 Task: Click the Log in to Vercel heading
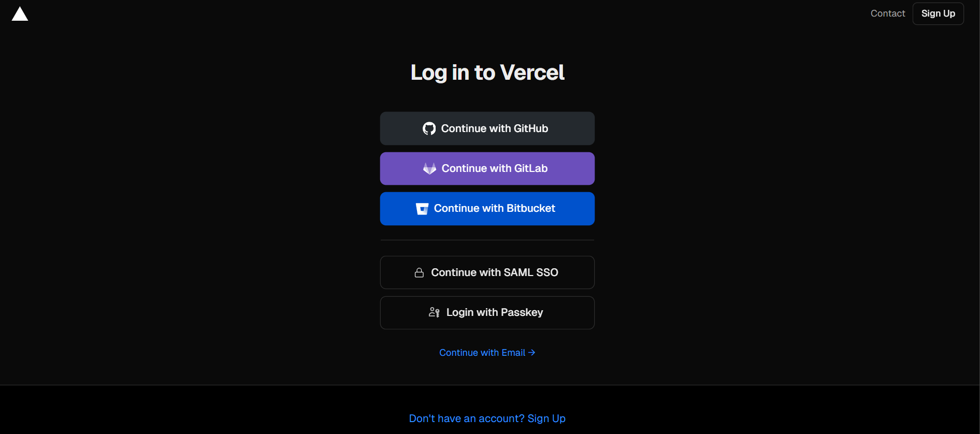pyautogui.click(x=486, y=72)
